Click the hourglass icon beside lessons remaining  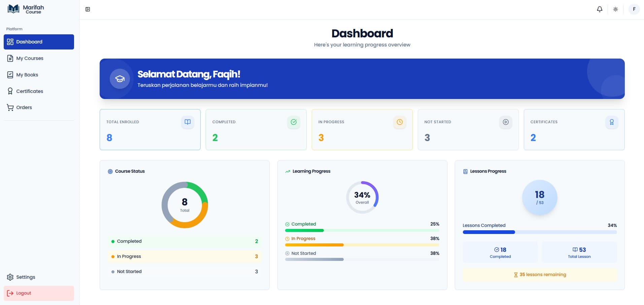tap(516, 275)
